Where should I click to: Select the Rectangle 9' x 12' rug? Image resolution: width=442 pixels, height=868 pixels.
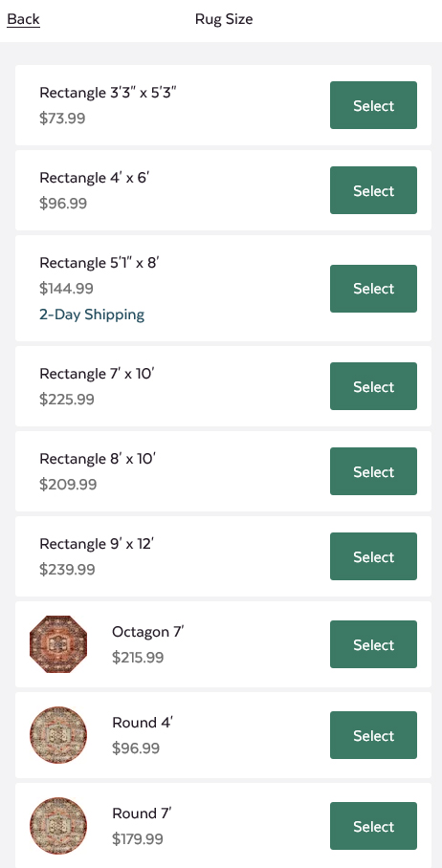(373, 556)
